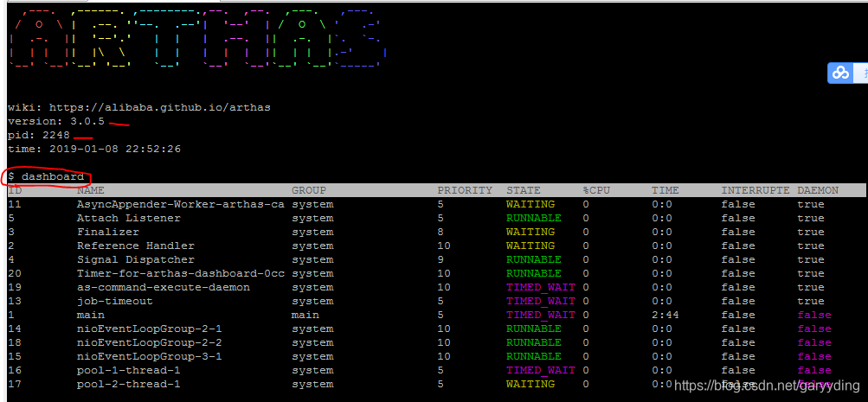Click priority 9 in Signal Dispatcher row
The width and height of the screenshot is (868, 402).
coord(440,260)
